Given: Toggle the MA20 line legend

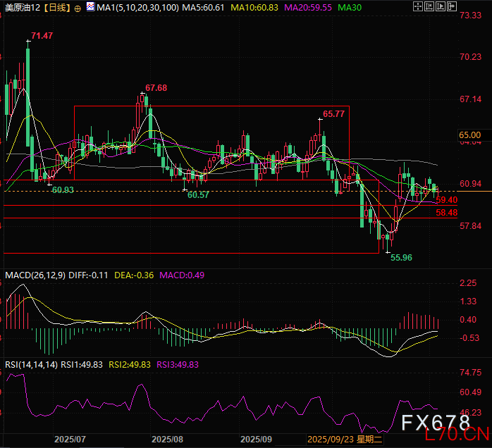Looking at the screenshot, I should tap(307, 8).
